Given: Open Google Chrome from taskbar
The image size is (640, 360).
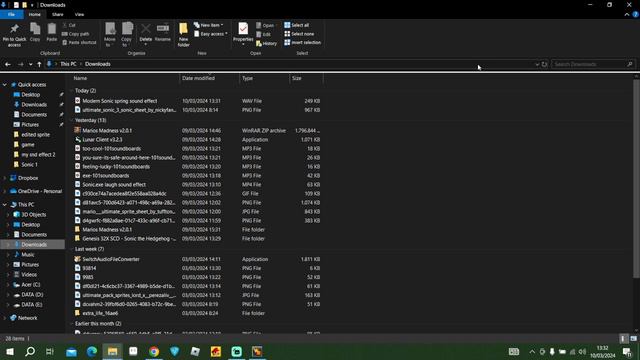Looking at the screenshot, I should [154, 351].
